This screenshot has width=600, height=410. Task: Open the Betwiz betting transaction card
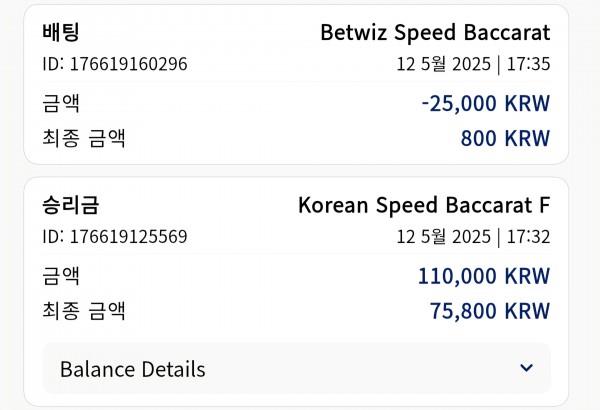click(x=296, y=85)
